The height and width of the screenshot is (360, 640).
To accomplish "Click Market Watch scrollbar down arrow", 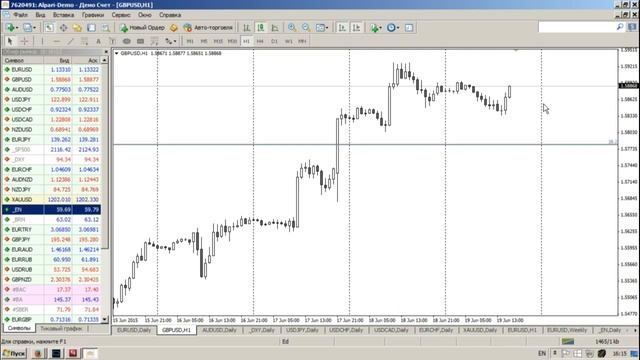I will coord(104,320).
